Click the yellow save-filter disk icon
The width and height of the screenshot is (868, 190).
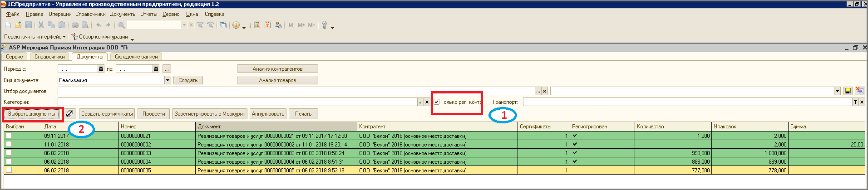[848, 91]
